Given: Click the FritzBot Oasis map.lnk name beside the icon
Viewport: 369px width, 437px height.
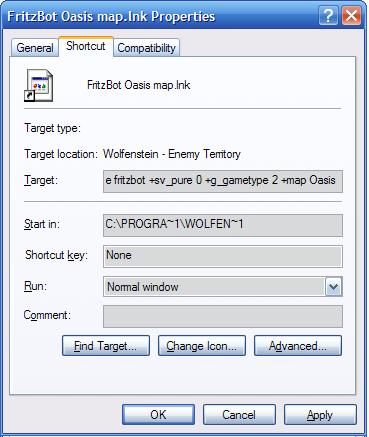Looking at the screenshot, I should coord(138,85).
